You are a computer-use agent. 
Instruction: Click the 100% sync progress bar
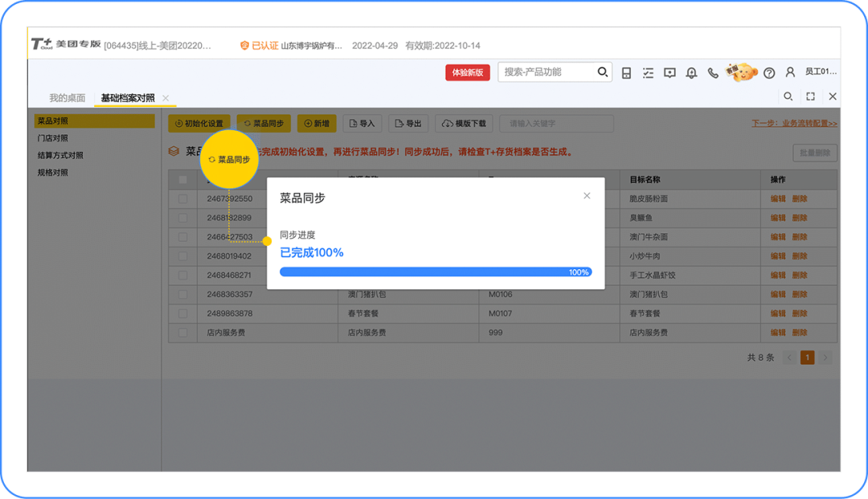coord(436,271)
